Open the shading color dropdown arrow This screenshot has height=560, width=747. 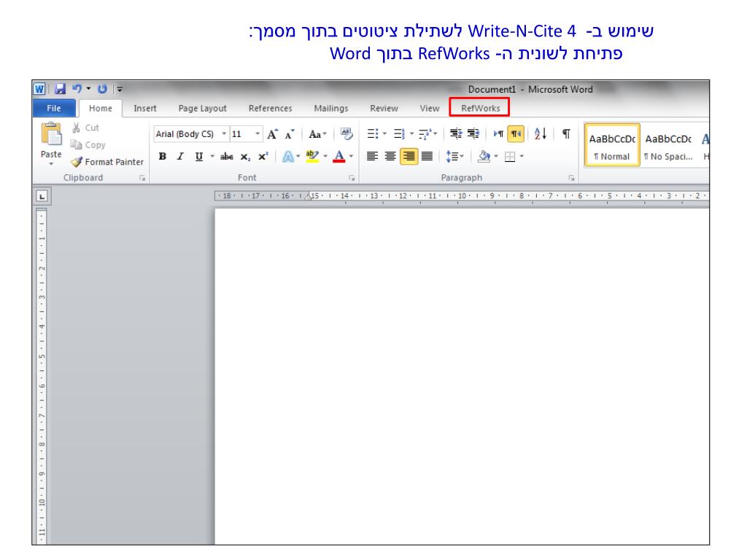(496, 156)
